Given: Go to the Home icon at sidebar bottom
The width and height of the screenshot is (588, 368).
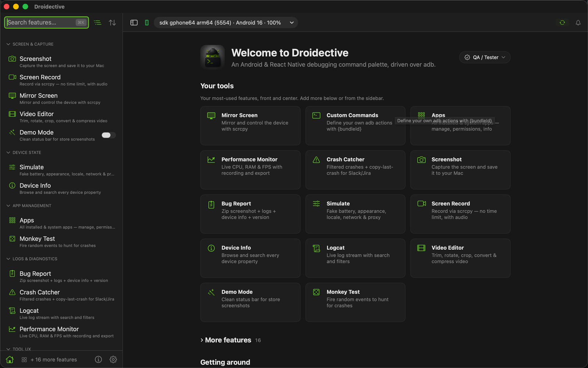Looking at the screenshot, I should click(10, 360).
